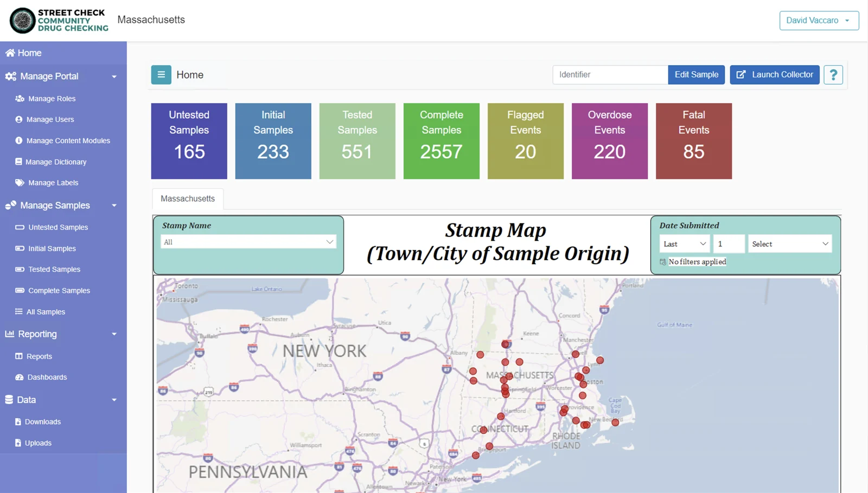
Task: Click the Identifier input field
Action: (610, 75)
